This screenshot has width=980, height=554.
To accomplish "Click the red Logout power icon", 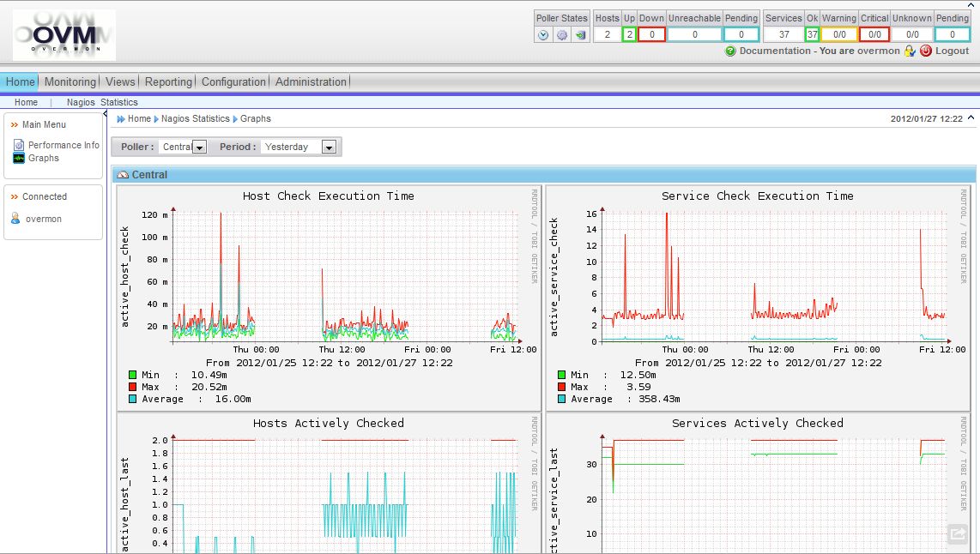I will coord(926,51).
